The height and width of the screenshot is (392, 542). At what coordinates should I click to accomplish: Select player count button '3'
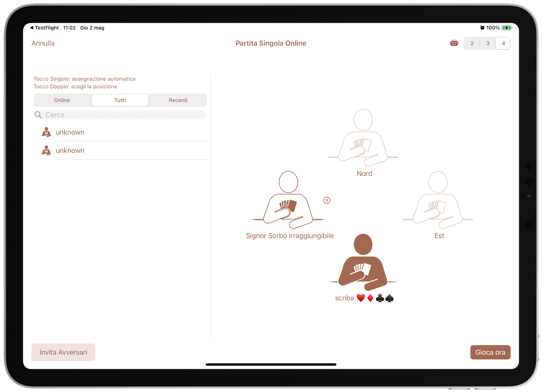(x=487, y=43)
